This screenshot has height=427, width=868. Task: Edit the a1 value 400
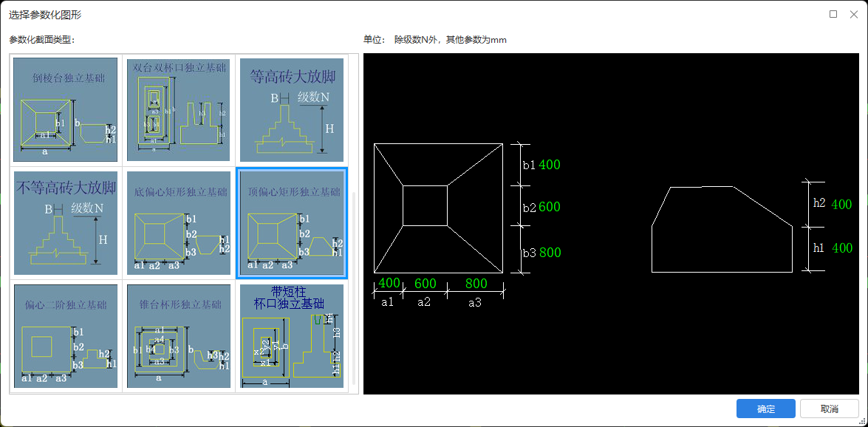point(389,284)
